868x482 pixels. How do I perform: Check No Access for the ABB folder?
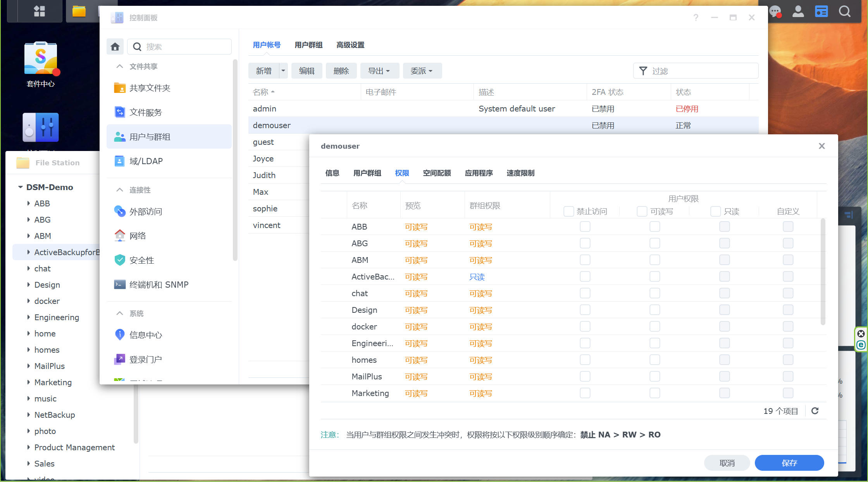tap(585, 226)
